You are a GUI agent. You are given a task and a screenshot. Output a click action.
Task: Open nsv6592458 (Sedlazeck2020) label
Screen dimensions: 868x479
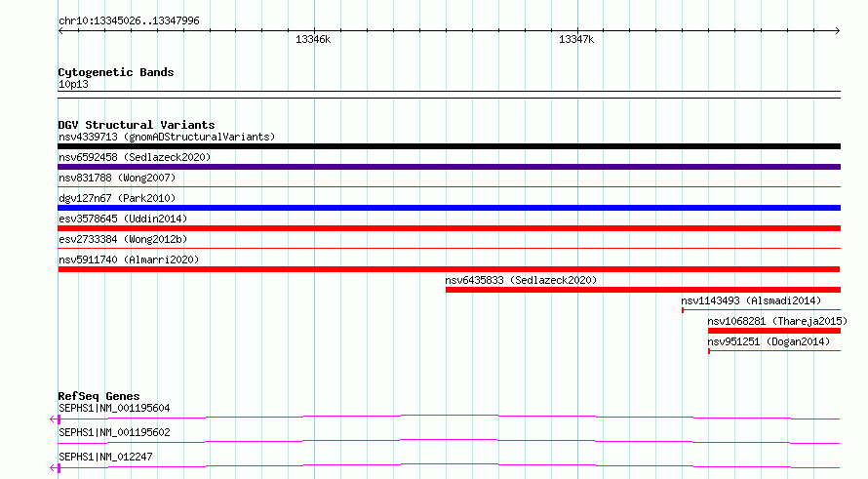point(135,157)
